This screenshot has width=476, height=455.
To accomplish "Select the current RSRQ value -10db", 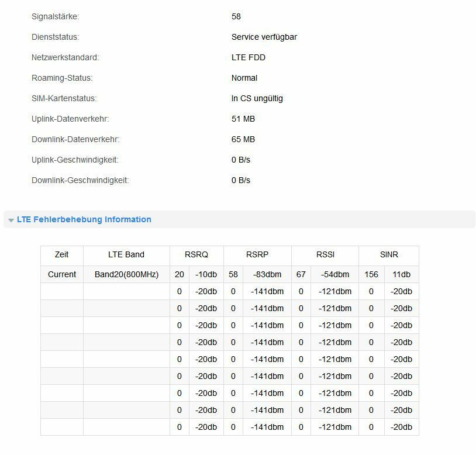I will (206, 274).
